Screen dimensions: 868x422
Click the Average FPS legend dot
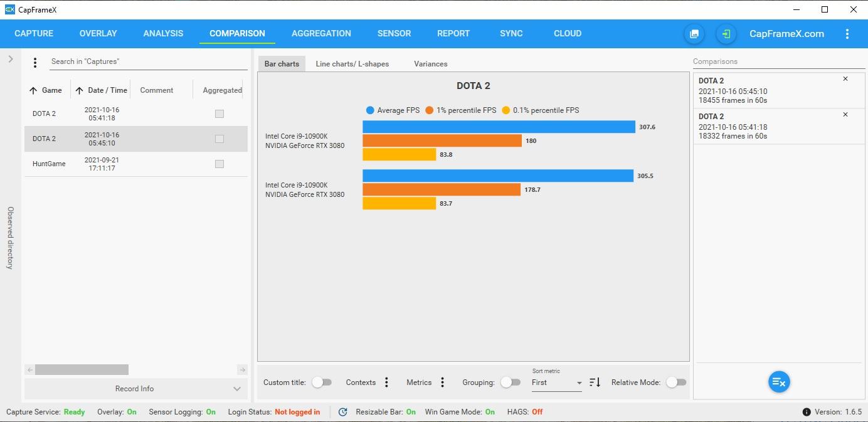tap(370, 110)
